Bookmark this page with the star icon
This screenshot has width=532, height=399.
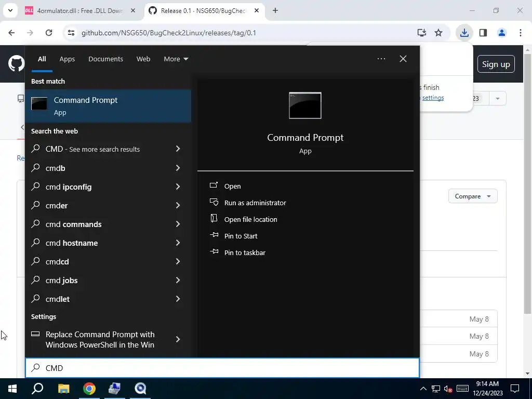pyautogui.click(x=438, y=33)
